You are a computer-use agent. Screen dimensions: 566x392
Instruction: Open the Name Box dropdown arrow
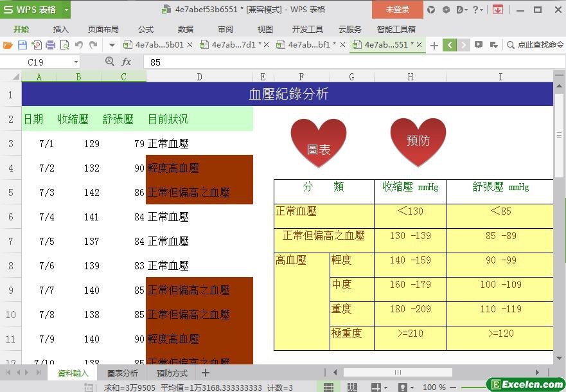tap(76, 62)
